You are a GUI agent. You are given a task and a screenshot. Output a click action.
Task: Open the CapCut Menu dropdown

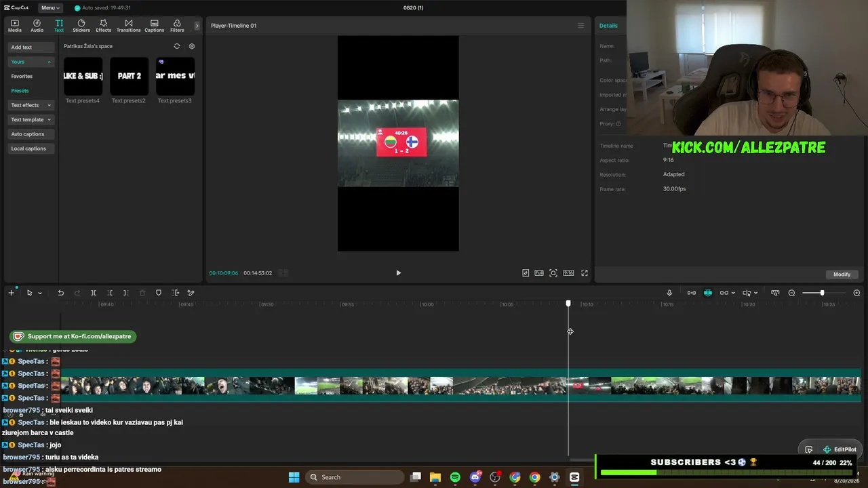pyautogui.click(x=50, y=7)
